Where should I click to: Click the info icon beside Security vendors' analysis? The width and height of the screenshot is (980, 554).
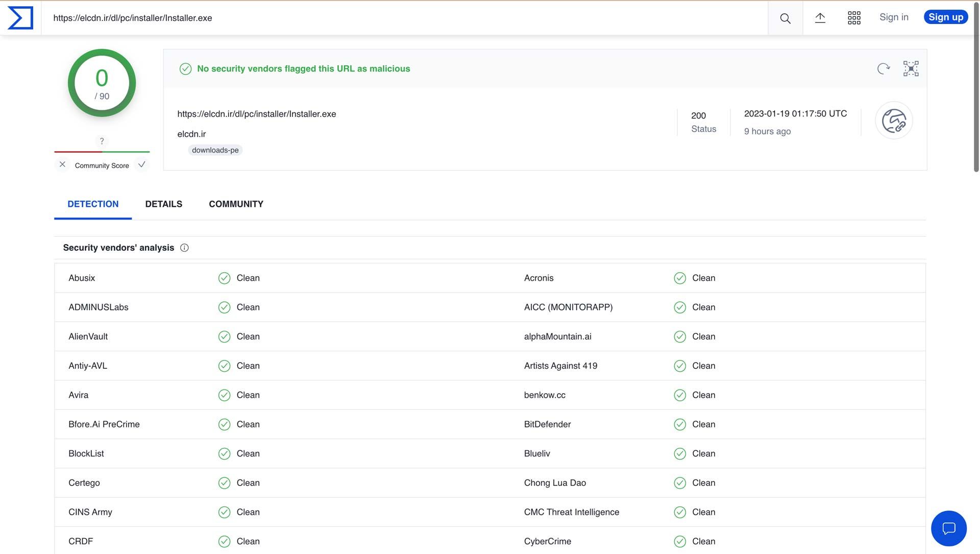click(x=184, y=248)
